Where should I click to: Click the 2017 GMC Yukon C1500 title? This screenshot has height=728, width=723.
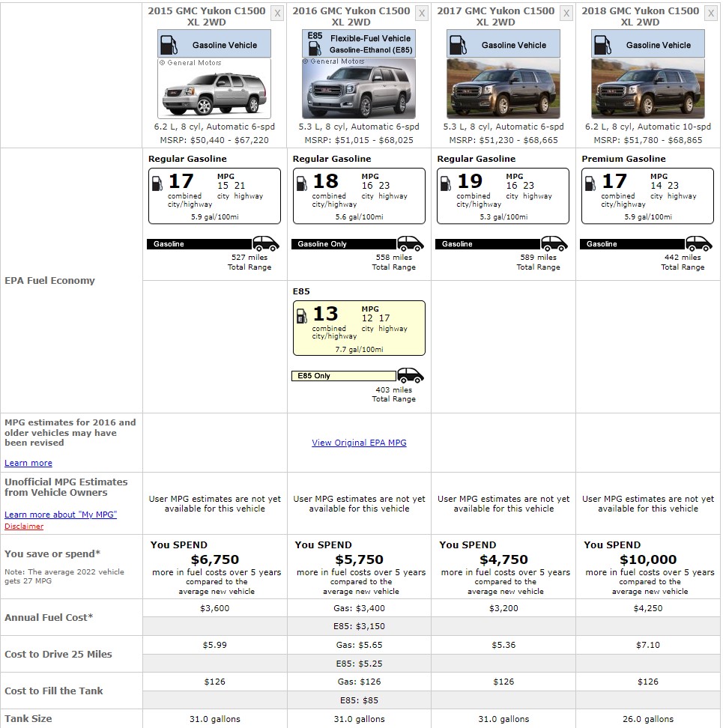coord(495,16)
